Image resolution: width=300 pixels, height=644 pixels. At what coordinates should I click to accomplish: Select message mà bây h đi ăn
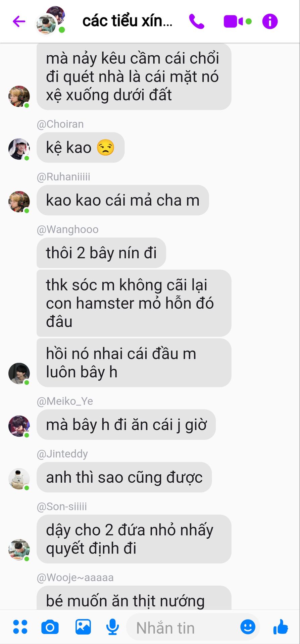(126, 425)
